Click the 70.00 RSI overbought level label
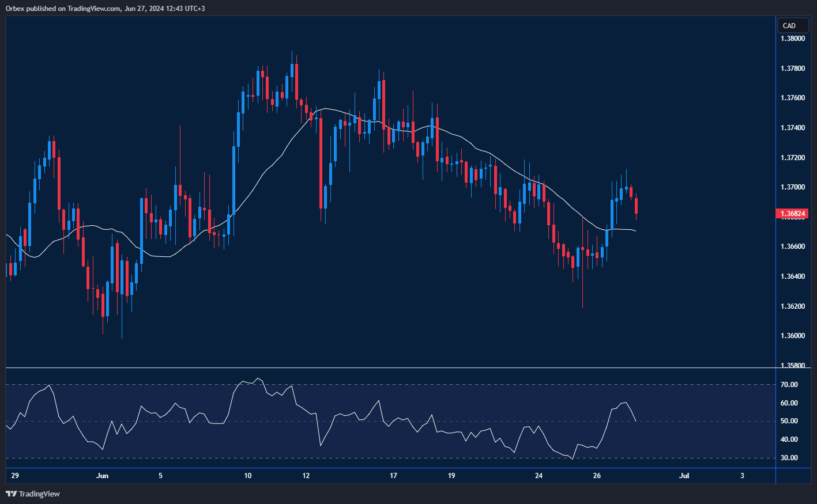817x504 pixels. [x=789, y=385]
